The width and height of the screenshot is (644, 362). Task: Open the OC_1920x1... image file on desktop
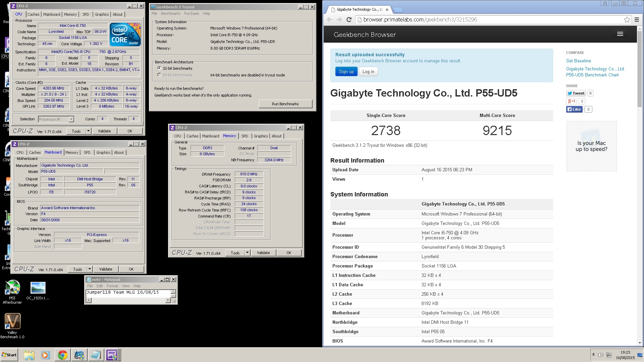(38, 290)
